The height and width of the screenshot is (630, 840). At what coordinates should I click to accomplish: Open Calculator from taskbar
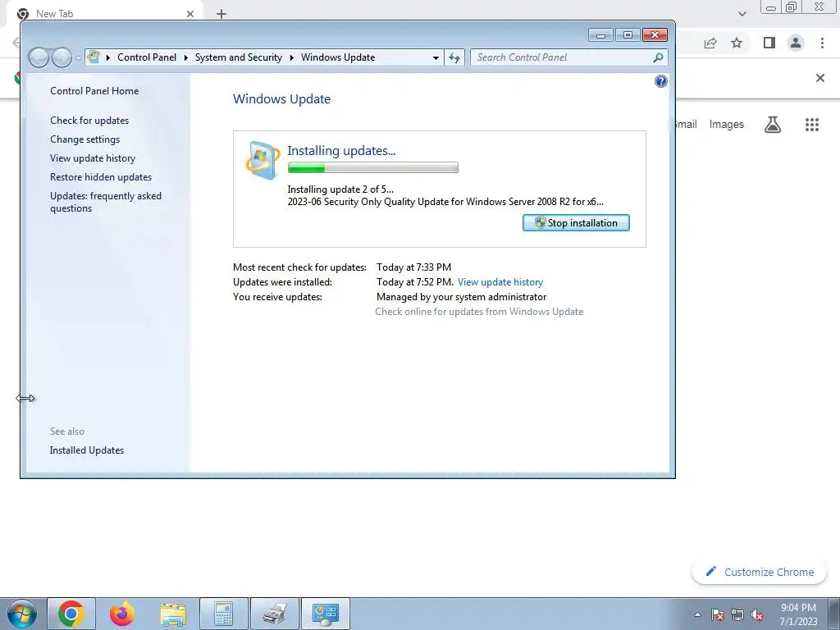[x=223, y=614]
